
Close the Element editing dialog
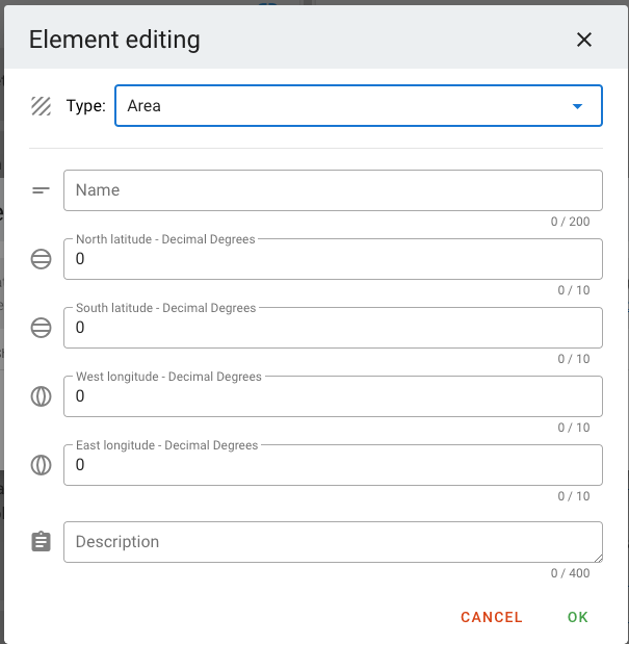click(x=584, y=40)
